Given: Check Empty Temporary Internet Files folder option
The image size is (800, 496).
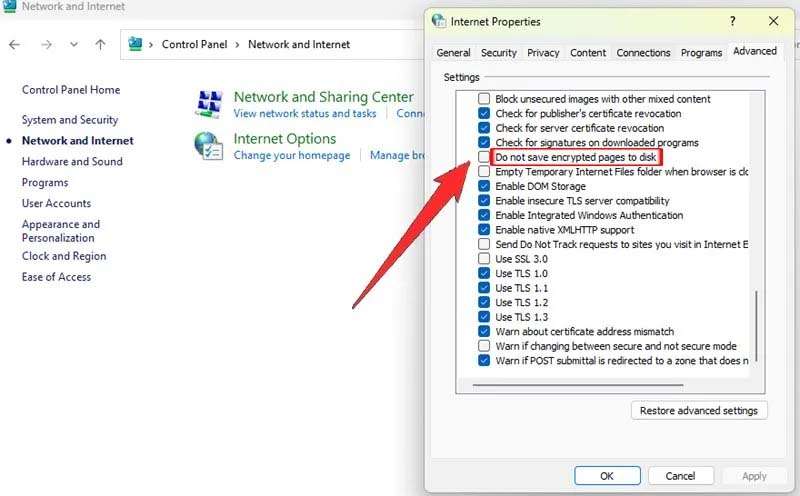Looking at the screenshot, I should [x=484, y=171].
